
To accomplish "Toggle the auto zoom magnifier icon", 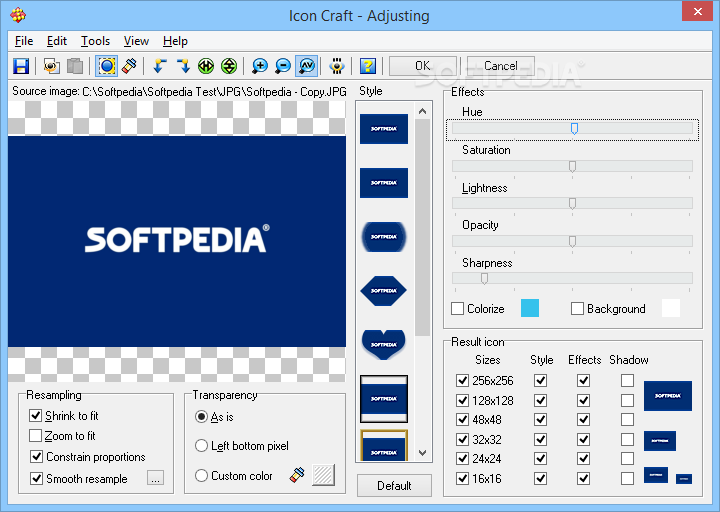I will (307, 66).
